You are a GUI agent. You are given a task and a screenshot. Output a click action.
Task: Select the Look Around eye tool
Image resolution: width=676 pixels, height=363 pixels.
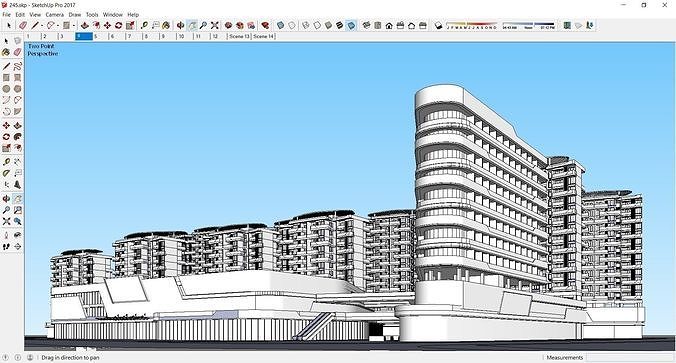[x=17, y=235]
